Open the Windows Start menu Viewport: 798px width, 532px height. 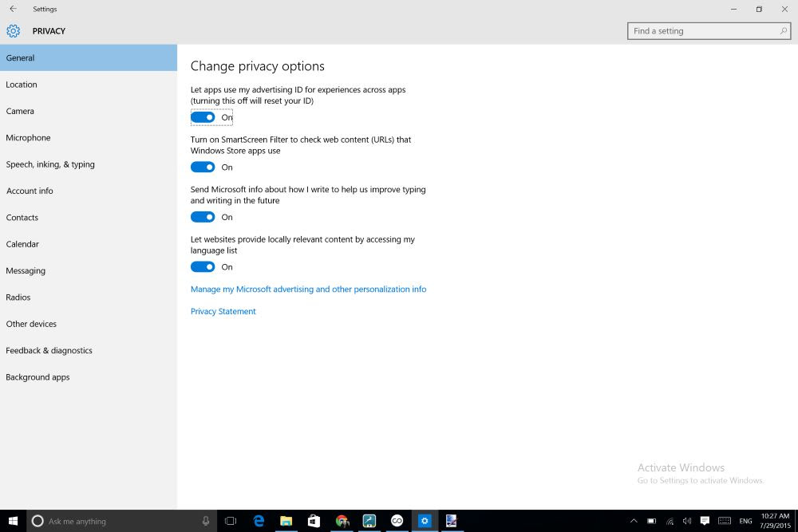(x=14, y=521)
